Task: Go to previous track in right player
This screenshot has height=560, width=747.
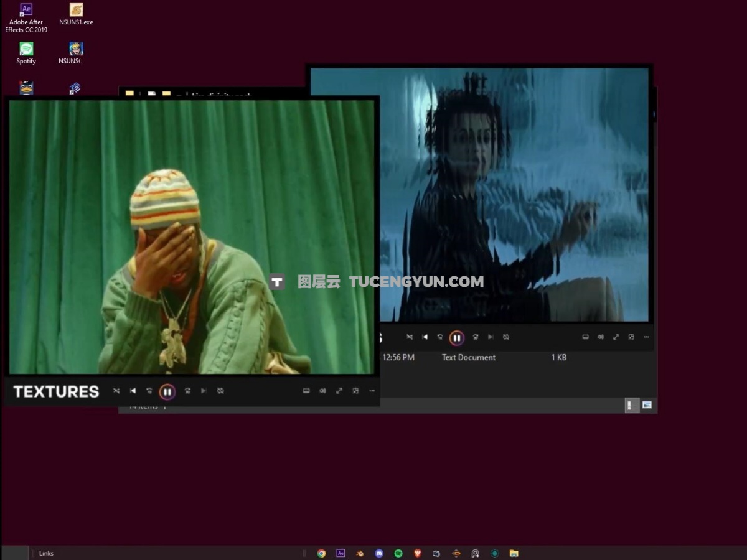Action: [425, 337]
